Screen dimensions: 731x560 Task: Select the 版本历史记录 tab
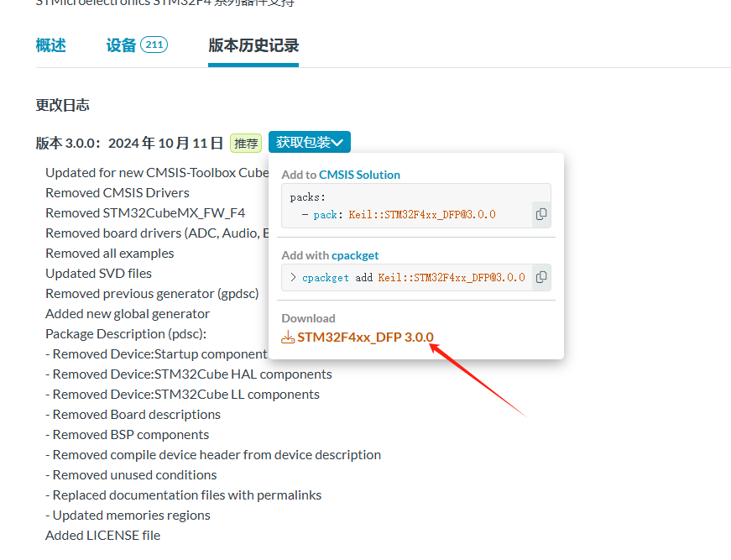(253, 45)
